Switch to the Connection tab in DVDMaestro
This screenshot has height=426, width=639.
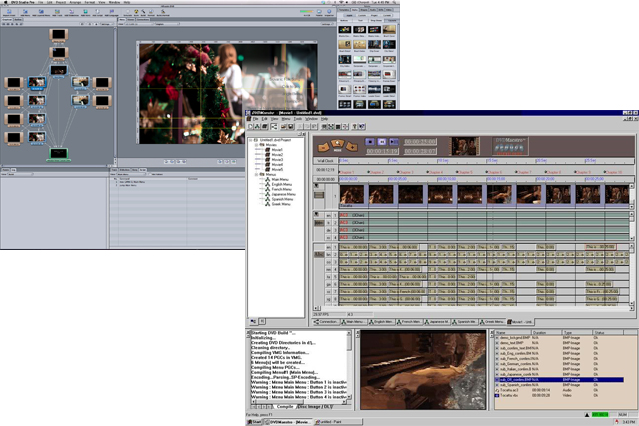326,322
